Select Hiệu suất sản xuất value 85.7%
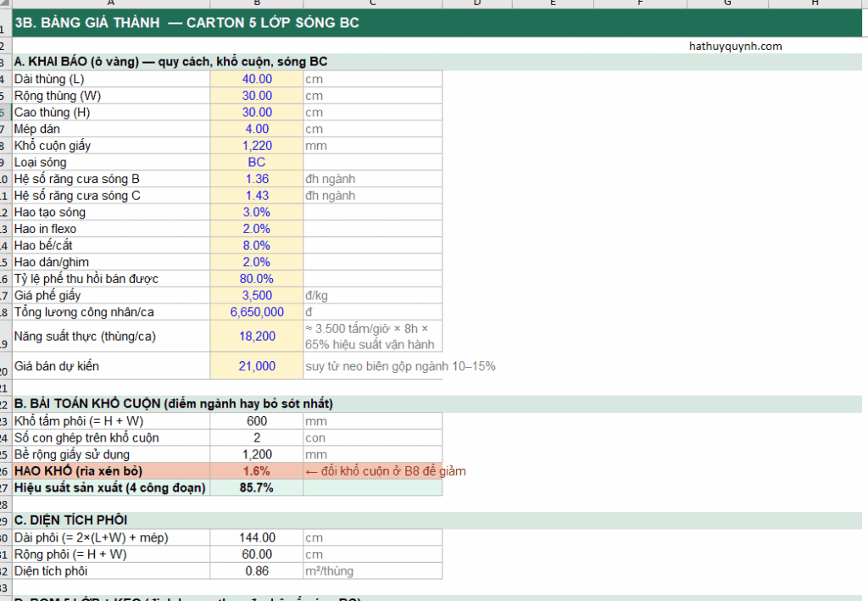Image resolution: width=868 pixels, height=601 pixels. click(257, 487)
